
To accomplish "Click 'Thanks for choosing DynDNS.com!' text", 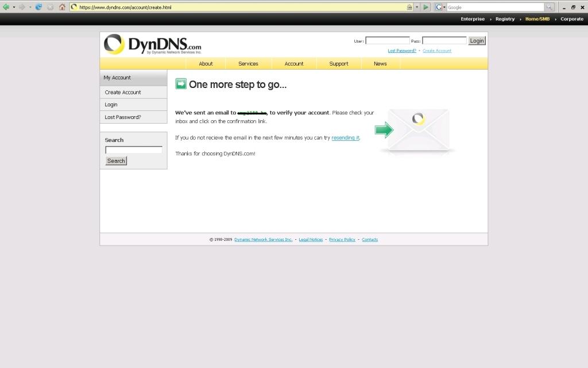I will [215, 154].
